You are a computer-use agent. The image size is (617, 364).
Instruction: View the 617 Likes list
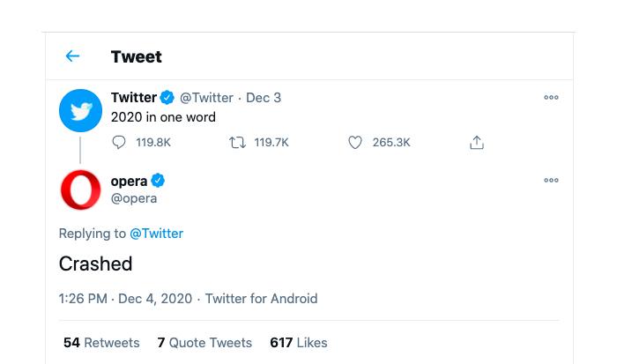[x=299, y=342]
